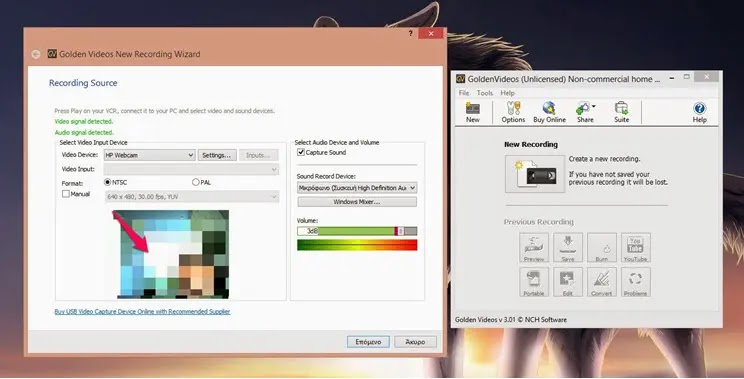The image size is (744, 379).
Task: Open the Video Input dropdown
Action: (191, 169)
